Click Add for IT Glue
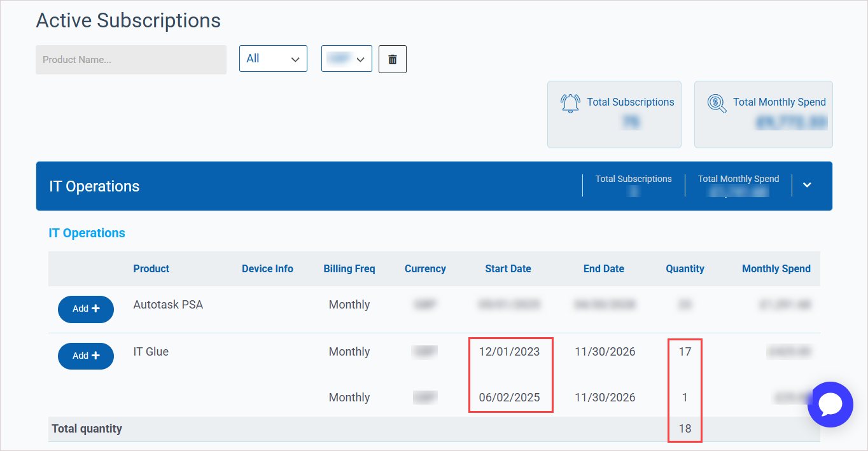The image size is (868, 451). point(86,356)
